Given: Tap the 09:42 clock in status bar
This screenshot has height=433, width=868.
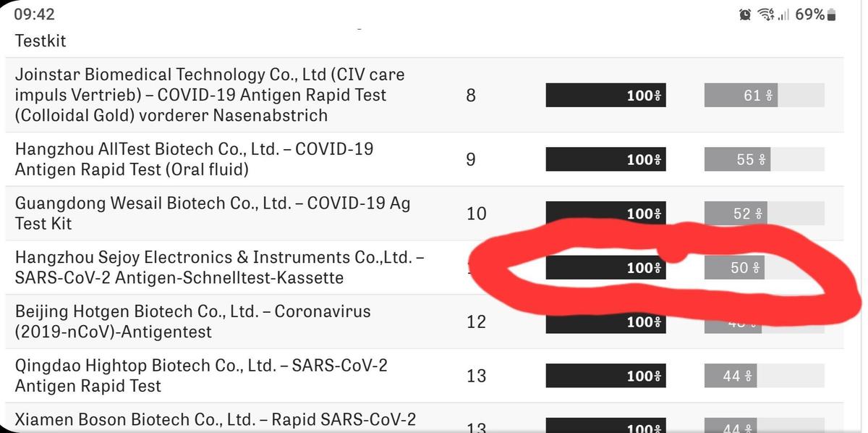Looking at the screenshot, I should 34,14.
